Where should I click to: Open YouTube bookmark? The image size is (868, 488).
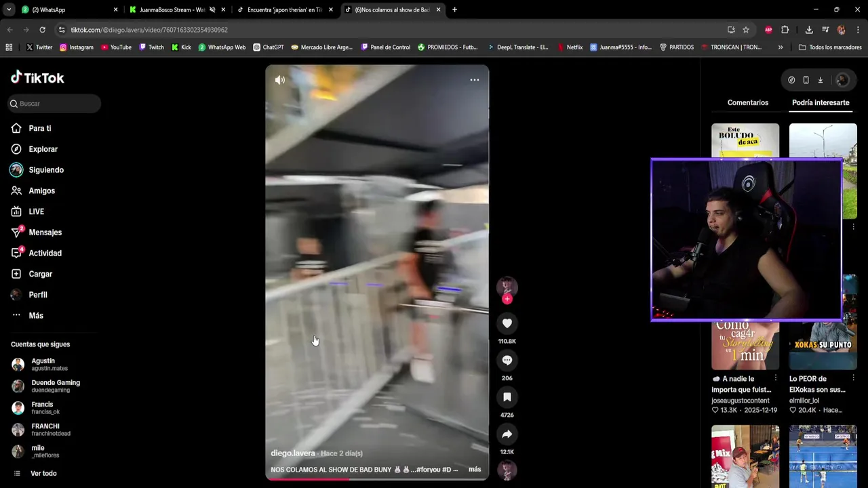coord(116,47)
